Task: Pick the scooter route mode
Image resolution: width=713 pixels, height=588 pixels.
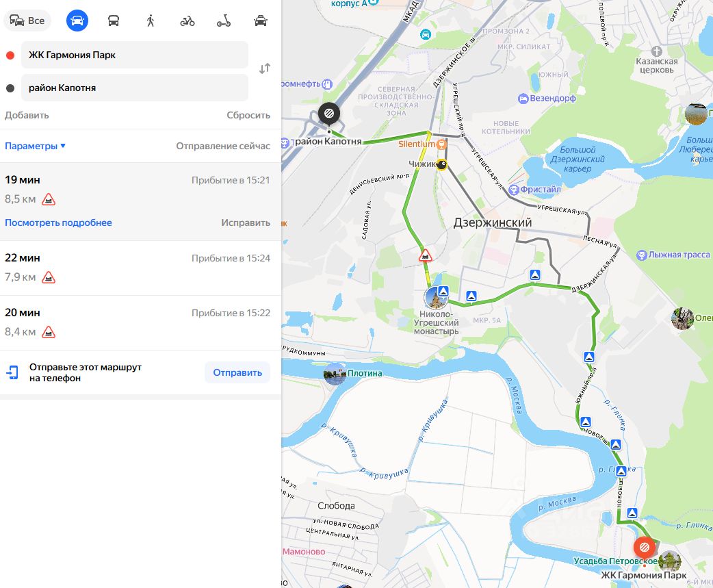Action: point(224,21)
